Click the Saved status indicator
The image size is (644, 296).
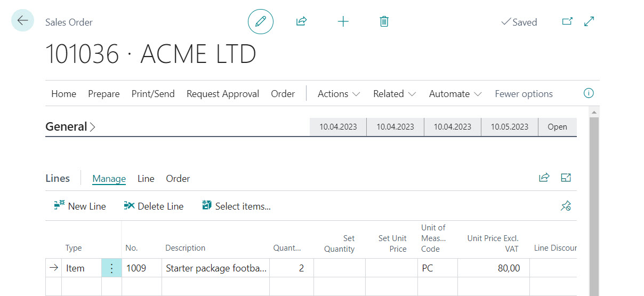click(519, 22)
